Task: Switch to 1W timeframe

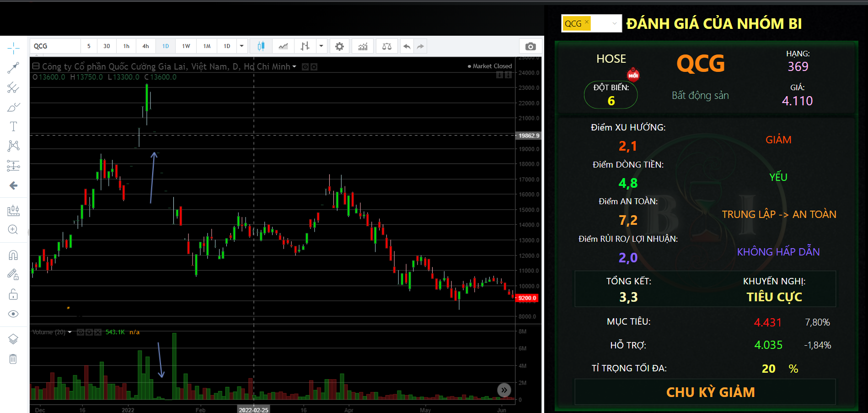Action: [186, 46]
